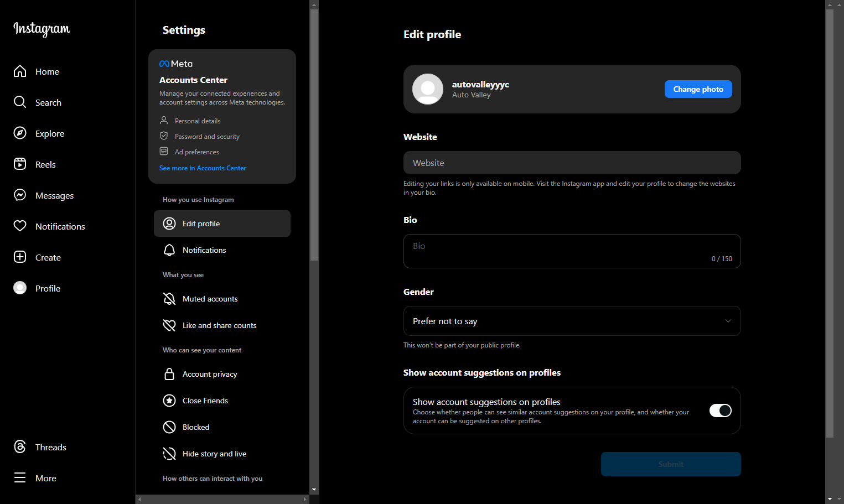Go to Home via house icon
The width and height of the screenshot is (844, 504).
point(20,71)
